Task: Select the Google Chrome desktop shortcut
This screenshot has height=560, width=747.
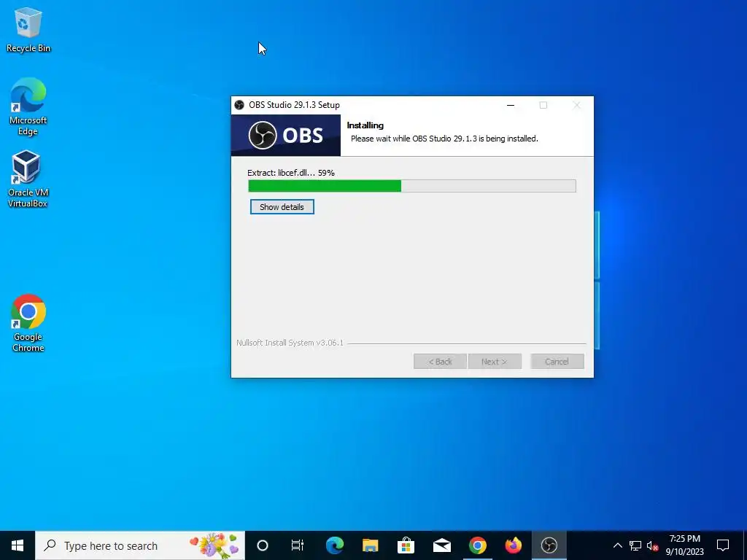Action: pos(28,323)
